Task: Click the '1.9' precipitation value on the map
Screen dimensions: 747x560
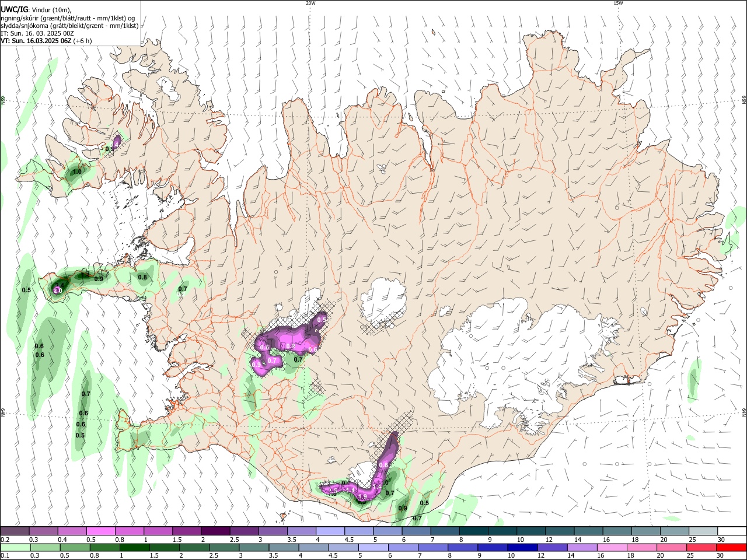Action: 362,496
